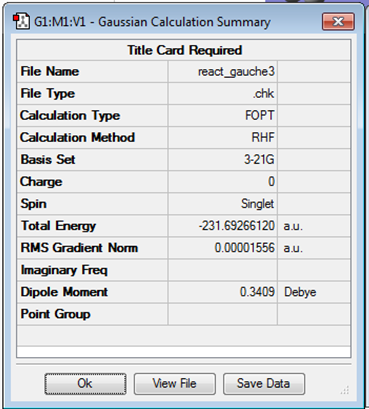
Task: Open the View File button
Action: point(175,384)
